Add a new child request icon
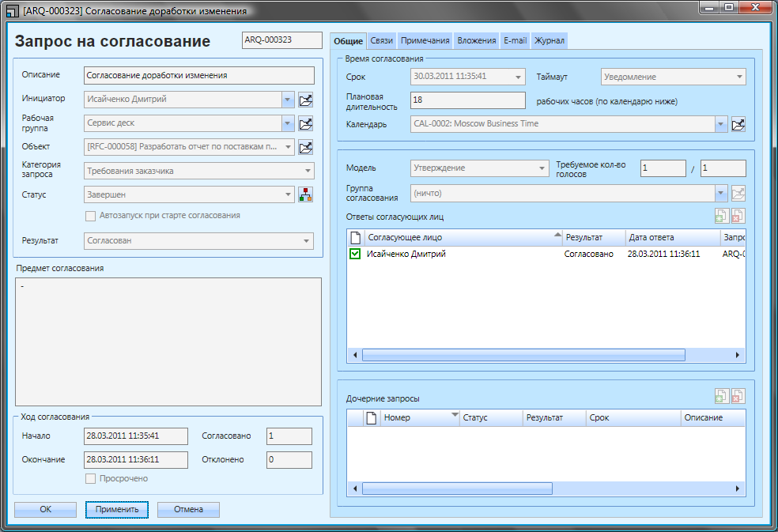Viewport: 778px width, 532px height. (x=721, y=396)
